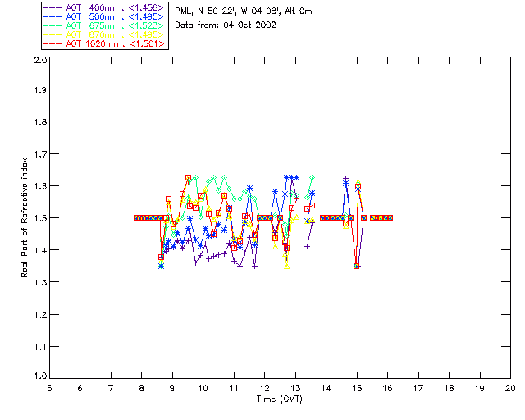Click the y-axis label 1.8
The height and width of the screenshot is (420, 525).
tap(40, 121)
